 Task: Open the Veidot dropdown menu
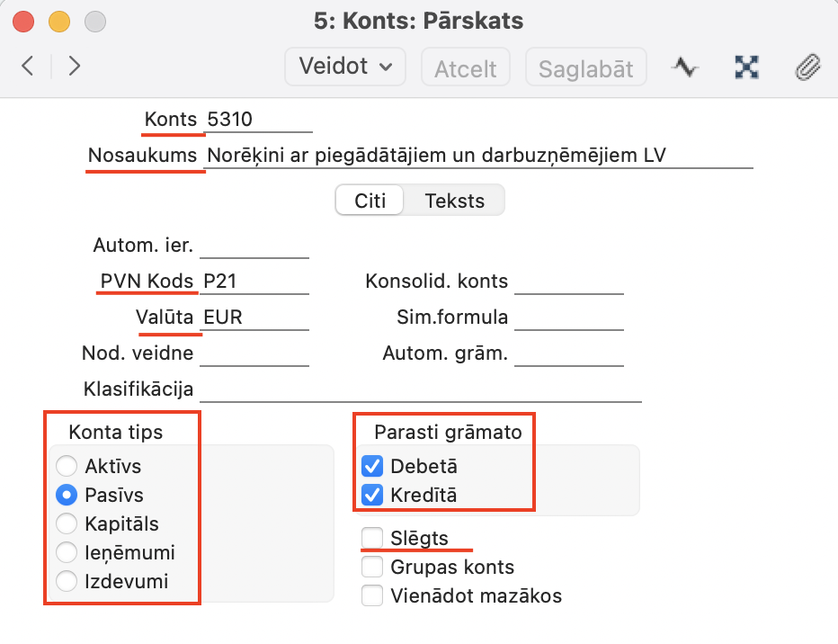coord(345,67)
